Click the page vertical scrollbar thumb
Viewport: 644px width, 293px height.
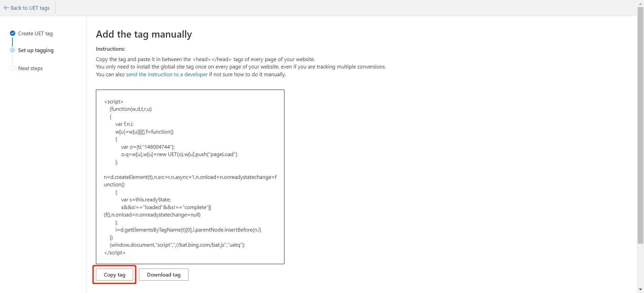[x=640, y=125]
